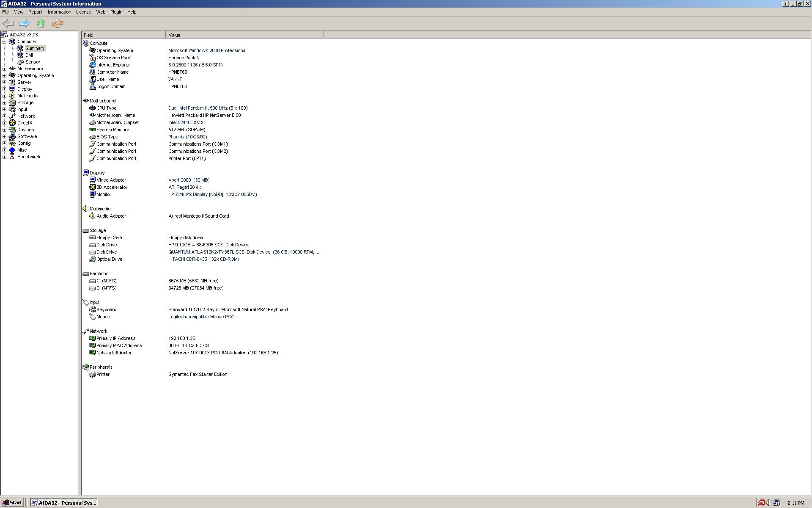Open the File menu

tap(5, 12)
